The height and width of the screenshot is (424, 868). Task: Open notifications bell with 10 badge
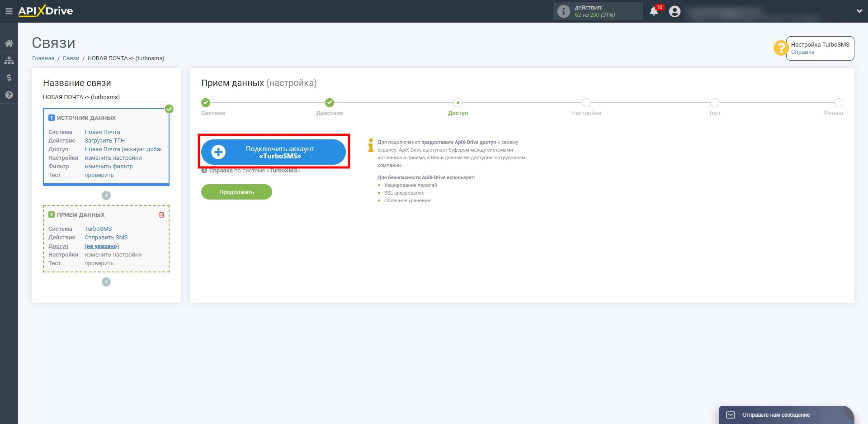pyautogui.click(x=654, y=11)
